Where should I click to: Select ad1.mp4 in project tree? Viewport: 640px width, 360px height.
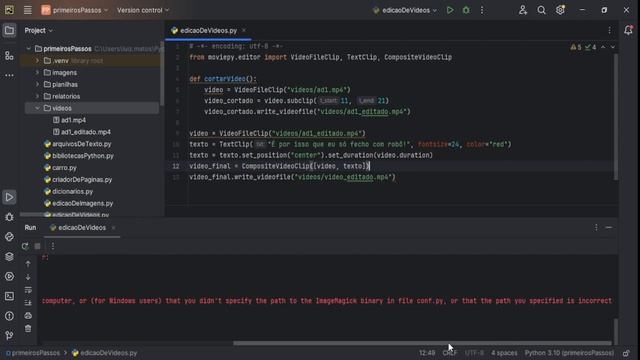69,120
